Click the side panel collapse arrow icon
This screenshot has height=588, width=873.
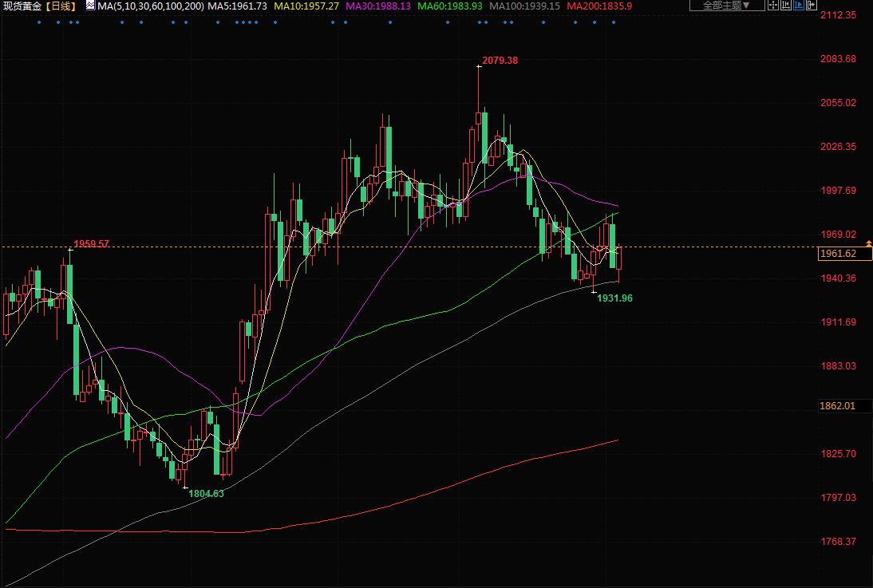pos(812,5)
